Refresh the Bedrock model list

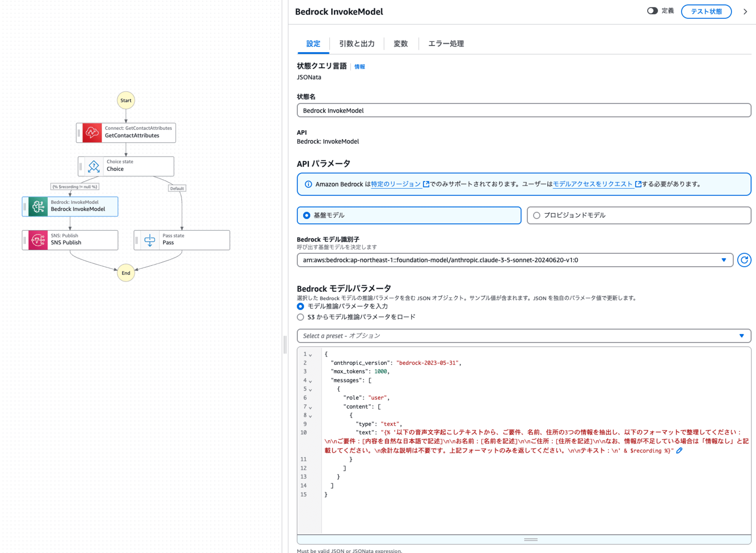pyautogui.click(x=744, y=260)
